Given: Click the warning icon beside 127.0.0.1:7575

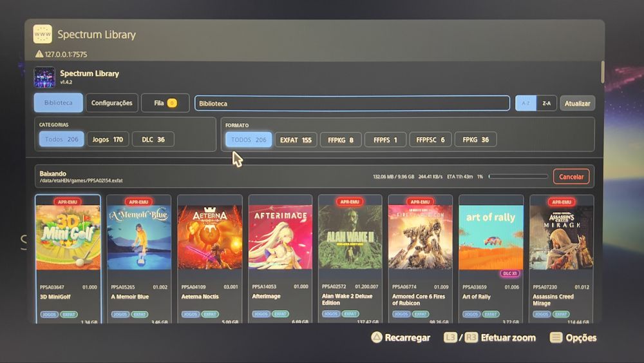Looking at the screenshot, I should coord(39,54).
